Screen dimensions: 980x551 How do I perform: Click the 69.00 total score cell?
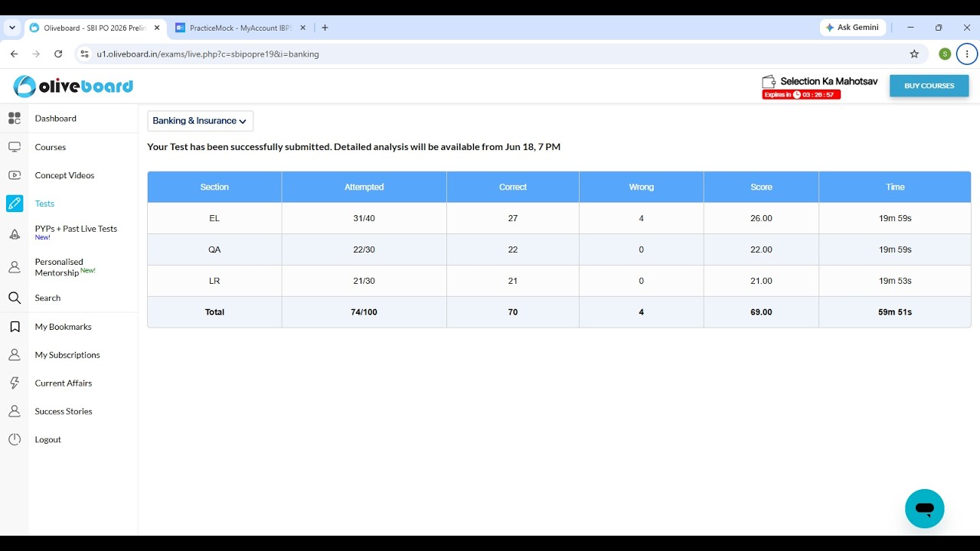click(761, 312)
